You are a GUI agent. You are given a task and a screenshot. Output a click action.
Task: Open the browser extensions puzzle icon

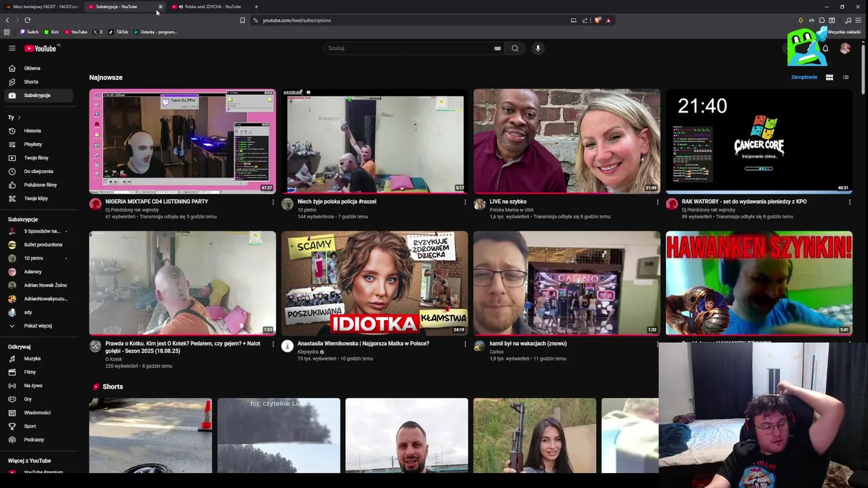tap(822, 20)
